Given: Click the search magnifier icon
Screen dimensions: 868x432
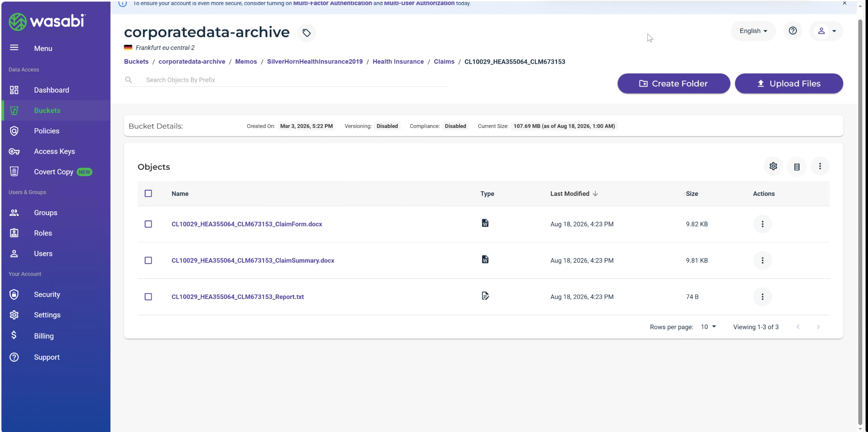Looking at the screenshot, I should 128,80.
